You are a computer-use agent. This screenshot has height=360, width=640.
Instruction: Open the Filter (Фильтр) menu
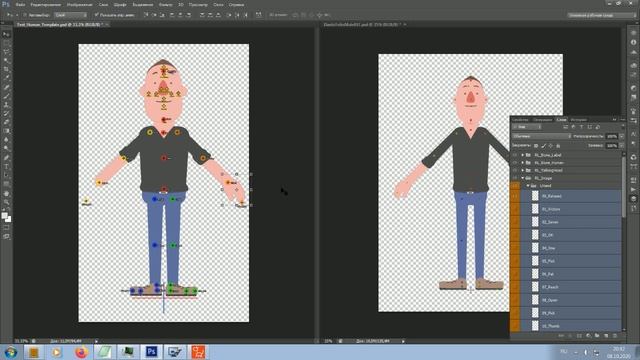[165, 4]
